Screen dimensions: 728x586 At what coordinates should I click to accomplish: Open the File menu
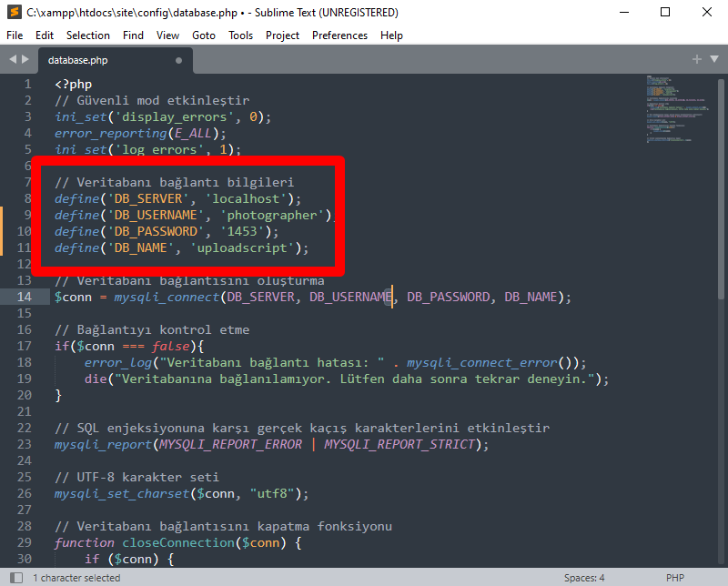pos(15,35)
